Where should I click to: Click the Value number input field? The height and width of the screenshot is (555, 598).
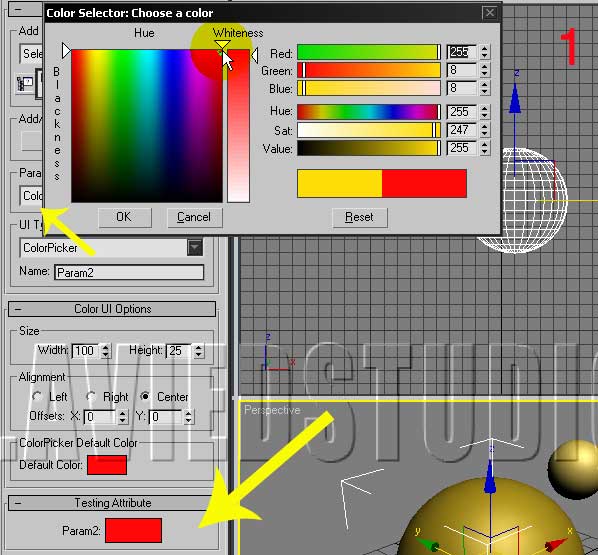coord(461,148)
